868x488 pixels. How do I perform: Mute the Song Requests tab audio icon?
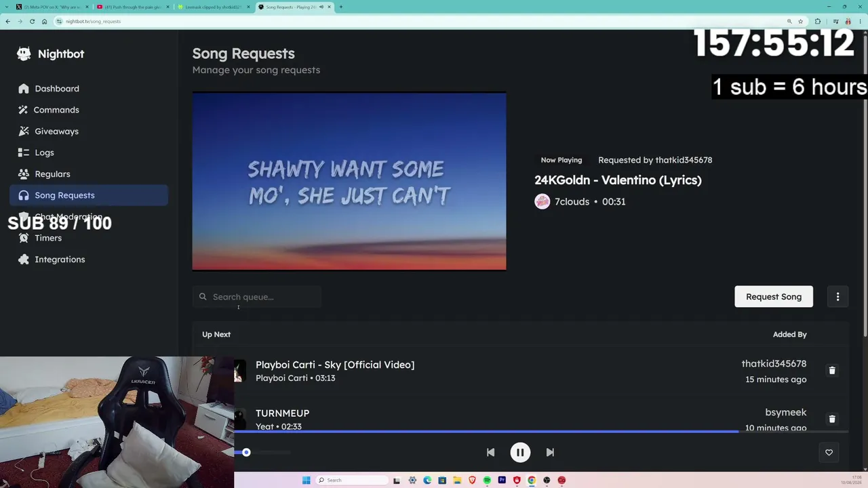[321, 7]
